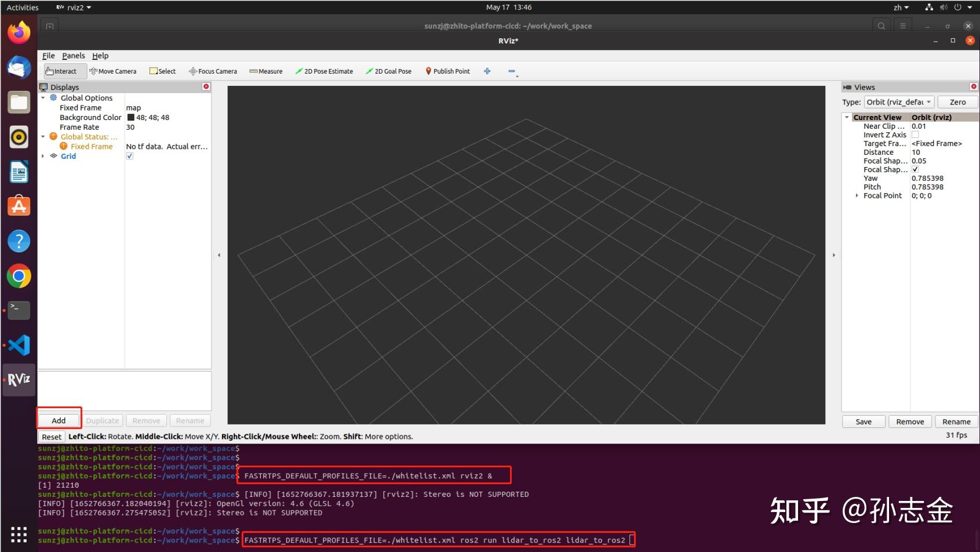
Task: Open the terminal hamburger menu
Action: coord(902,26)
